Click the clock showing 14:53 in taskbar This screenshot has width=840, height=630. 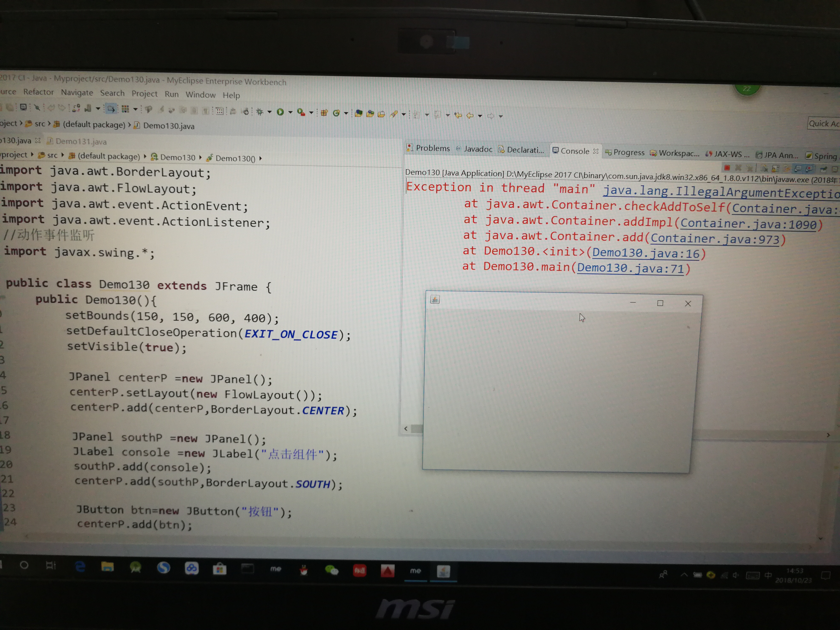click(795, 571)
